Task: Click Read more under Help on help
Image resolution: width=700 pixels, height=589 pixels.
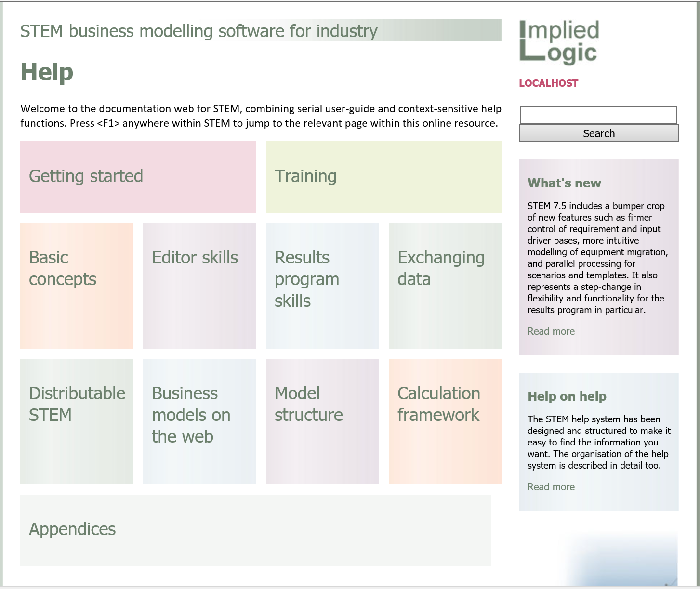Action: 551,487
